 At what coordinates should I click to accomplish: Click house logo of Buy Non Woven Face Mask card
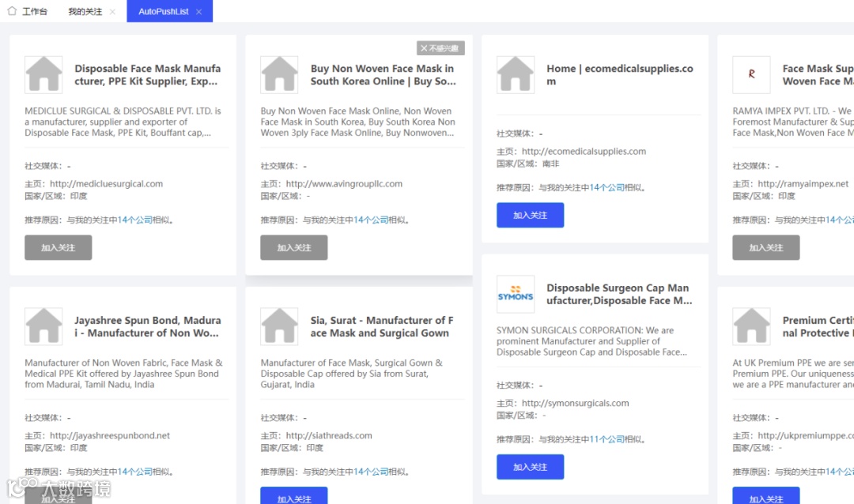coord(279,74)
